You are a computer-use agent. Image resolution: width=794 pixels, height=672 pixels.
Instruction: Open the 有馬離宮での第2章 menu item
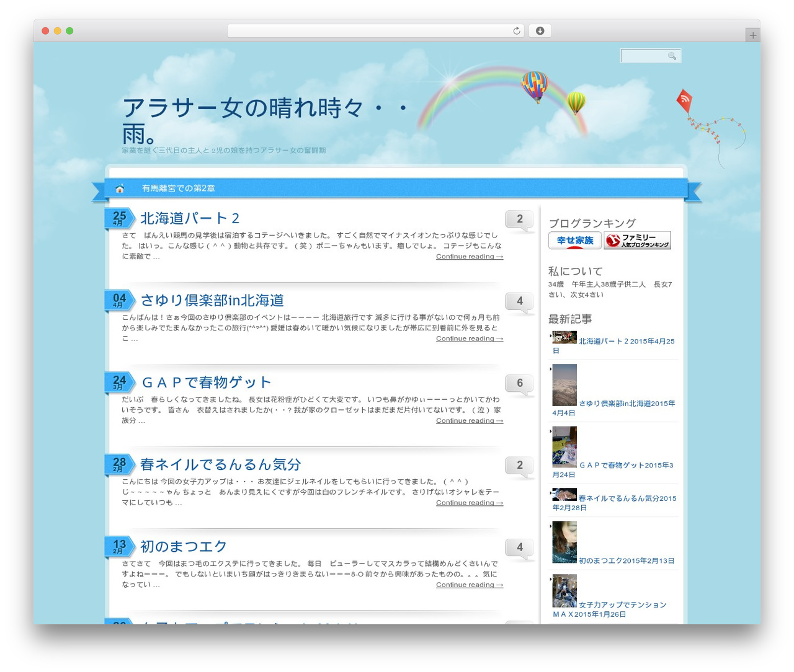[179, 188]
